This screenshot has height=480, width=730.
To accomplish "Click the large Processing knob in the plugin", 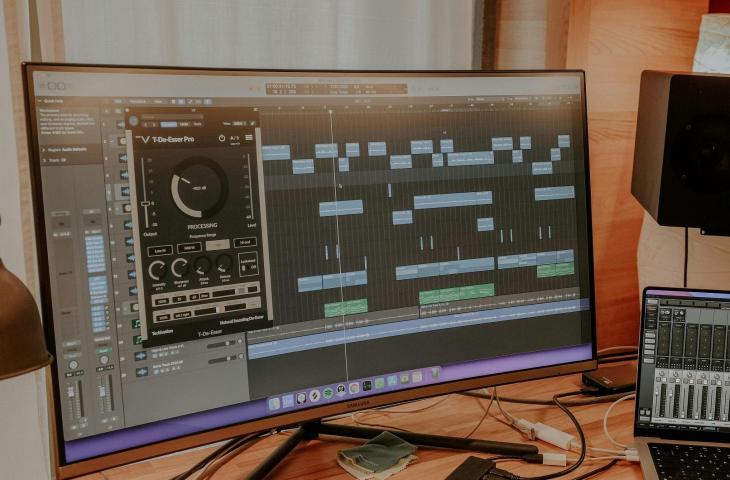I will click(x=199, y=188).
